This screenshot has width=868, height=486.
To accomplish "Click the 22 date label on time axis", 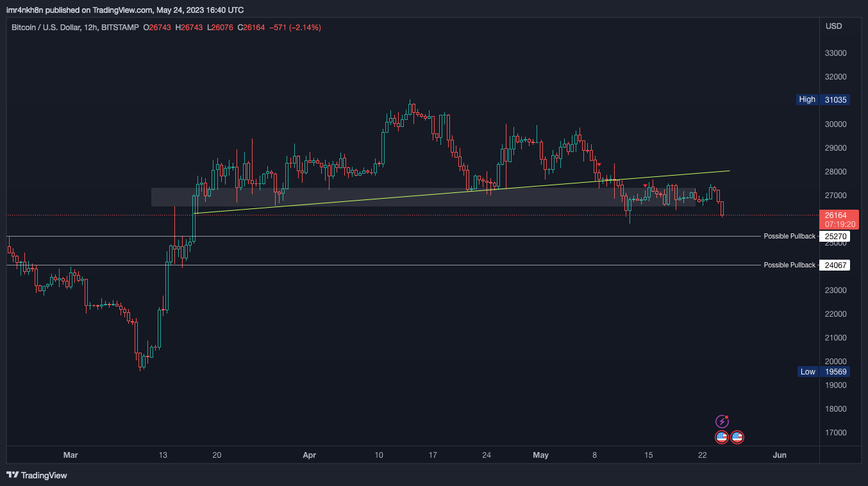I will point(703,455).
